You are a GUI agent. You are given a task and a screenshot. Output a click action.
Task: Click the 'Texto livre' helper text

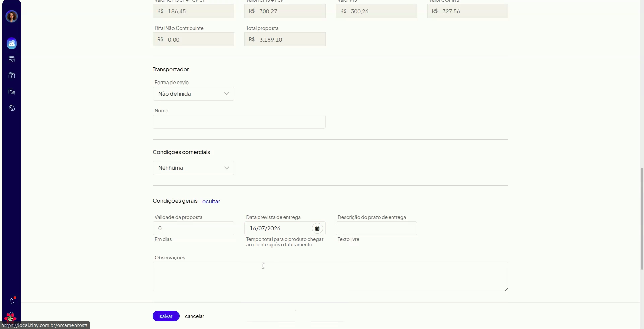348,239
